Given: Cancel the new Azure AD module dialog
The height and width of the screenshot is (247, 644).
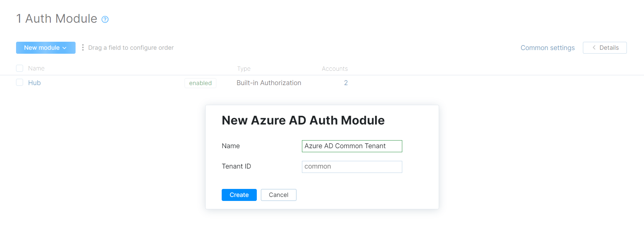Looking at the screenshot, I should (x=279, y=195).
